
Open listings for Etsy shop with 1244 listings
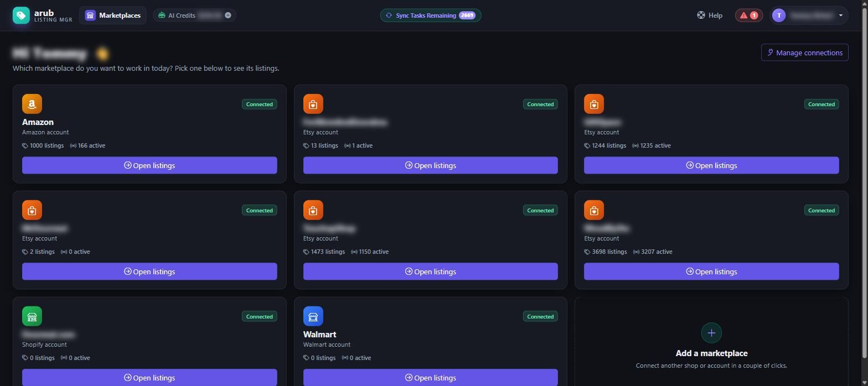[711, 165]
